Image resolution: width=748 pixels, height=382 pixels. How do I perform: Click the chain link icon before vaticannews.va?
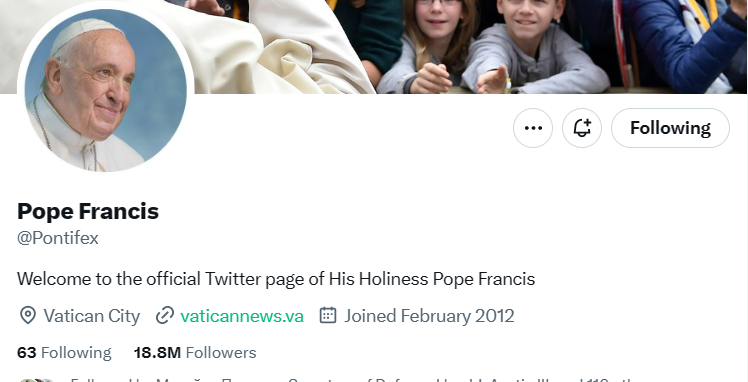[x=165, y=316]
